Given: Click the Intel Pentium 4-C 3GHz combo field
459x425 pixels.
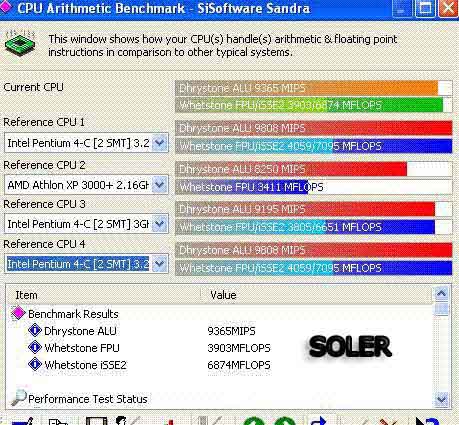Looking at the screenshot, I should 86,224.
